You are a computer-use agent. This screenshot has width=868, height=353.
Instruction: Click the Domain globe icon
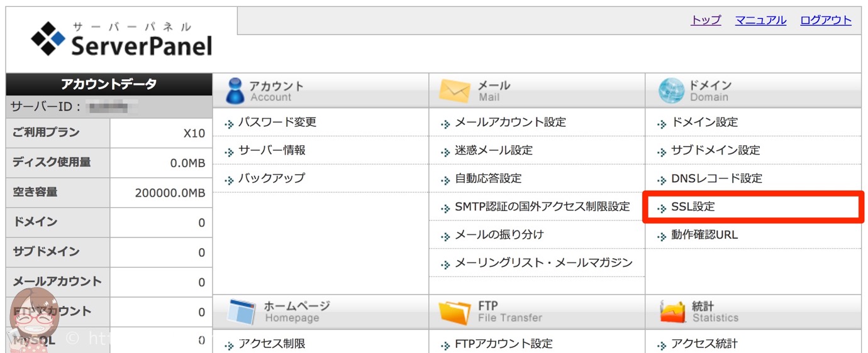click(671, 91)
